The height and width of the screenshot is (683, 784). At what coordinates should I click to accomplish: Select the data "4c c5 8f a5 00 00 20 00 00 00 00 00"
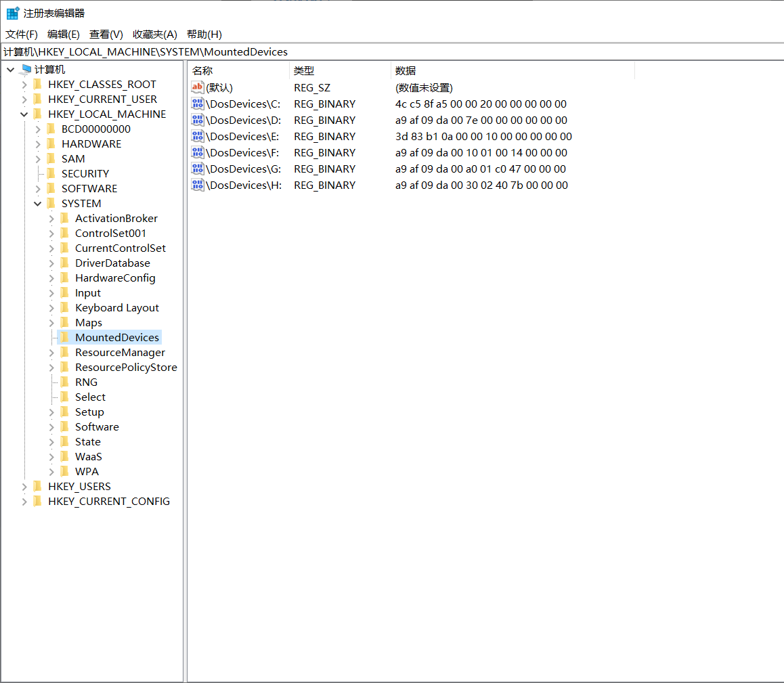(481, 104)
